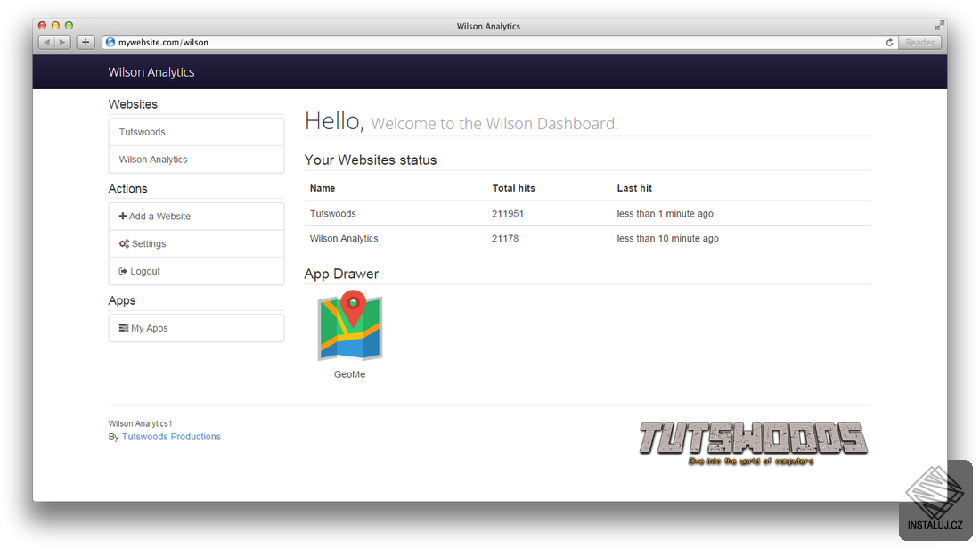Click the 'Your Websites status' heading
980x549 pixels.
[x=371, y=160]
